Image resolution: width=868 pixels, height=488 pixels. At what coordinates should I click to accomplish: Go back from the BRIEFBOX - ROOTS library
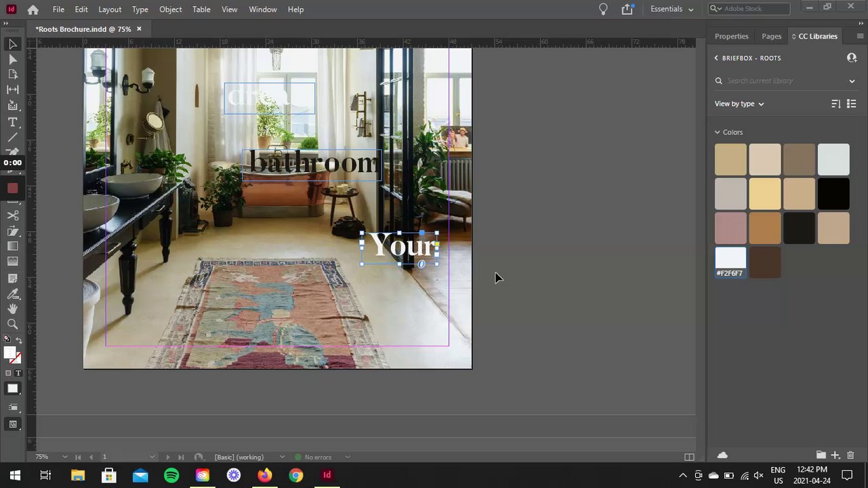coord(716,58)
